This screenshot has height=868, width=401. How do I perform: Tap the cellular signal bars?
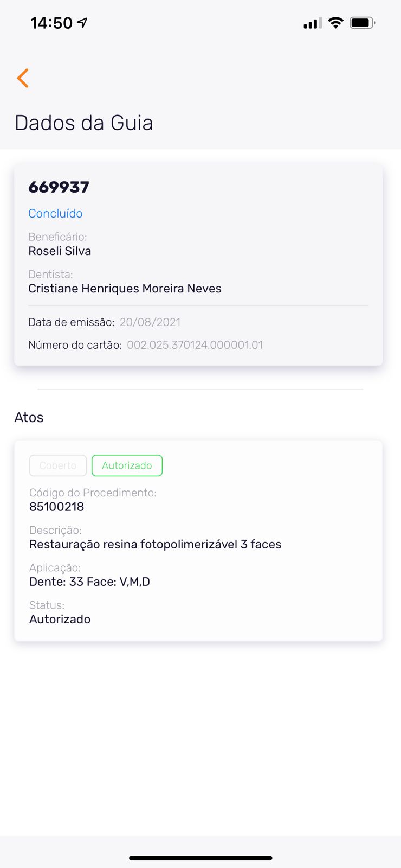click(312, 23)
